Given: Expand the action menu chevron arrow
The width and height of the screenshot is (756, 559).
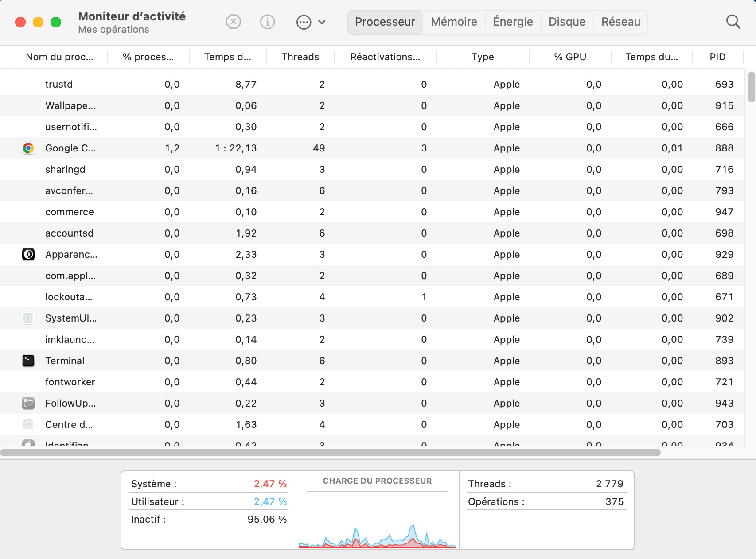Looking at the screenshot, I should (322, 22).
